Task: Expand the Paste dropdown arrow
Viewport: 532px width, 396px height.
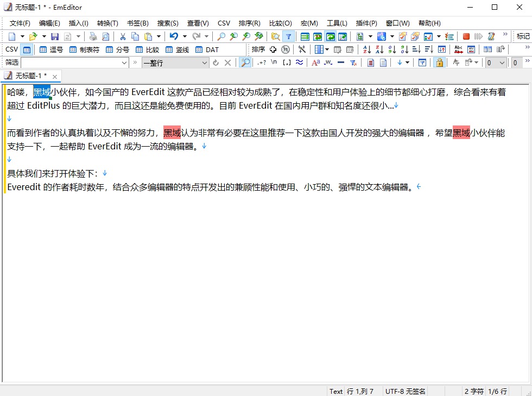Action: 159,36
